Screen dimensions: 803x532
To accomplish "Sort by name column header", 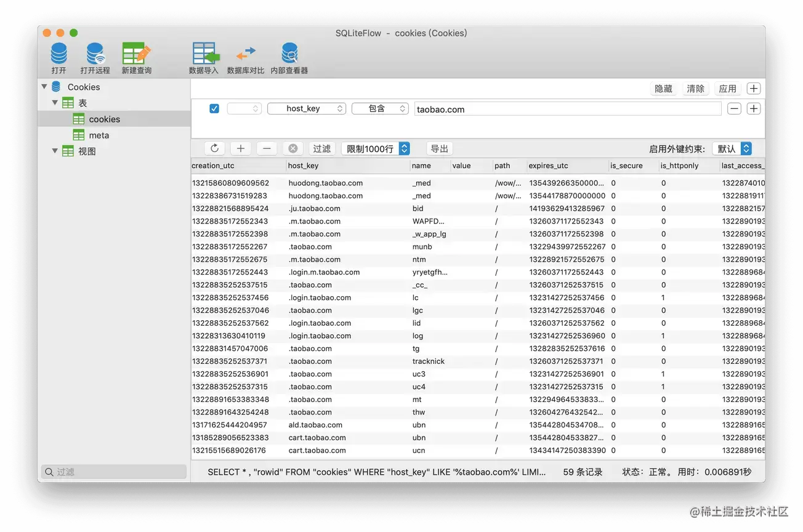I will coord(430,166).
